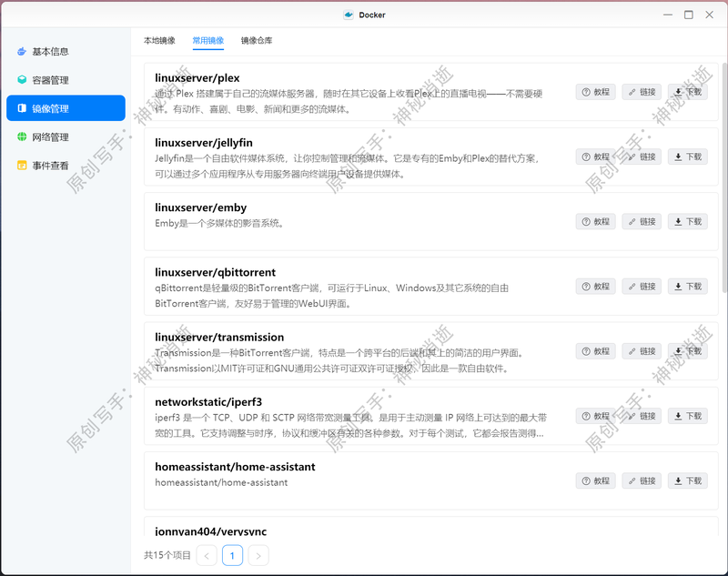The image size is (728, 576).
Task: Click the linuxserver/jellyfin title
Action: (x=204, y=143)
